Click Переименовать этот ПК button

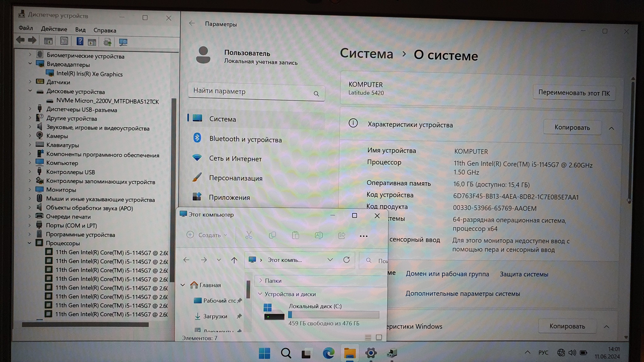click(574, 93)
